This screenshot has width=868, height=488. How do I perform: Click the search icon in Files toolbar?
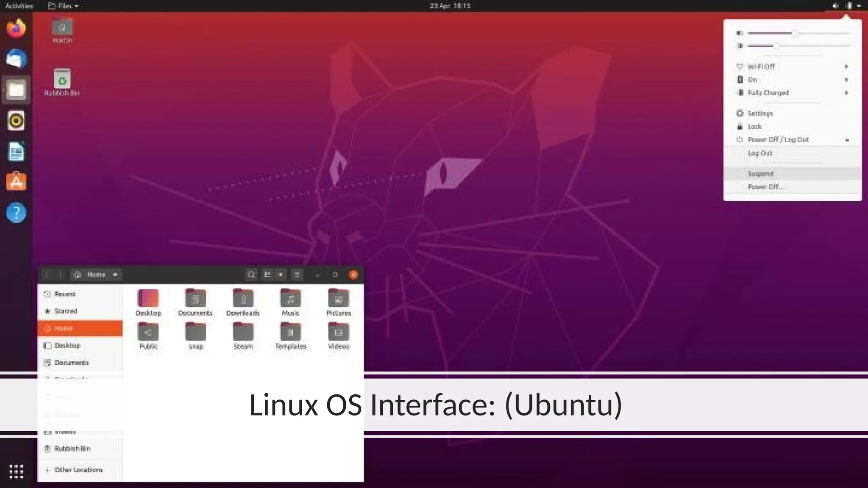click(251, 274)
